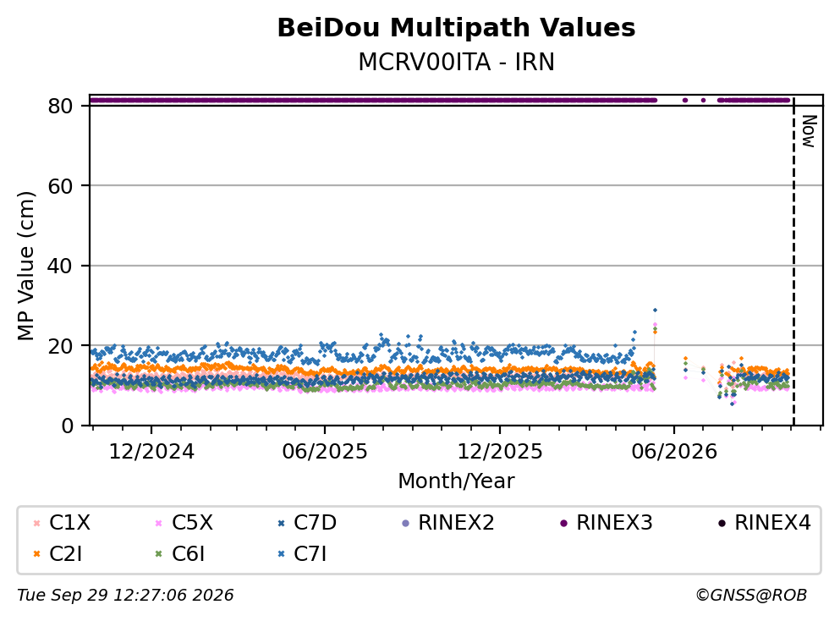
Task: Click the RINEX2 legend dot
Action: coord(405,523)
